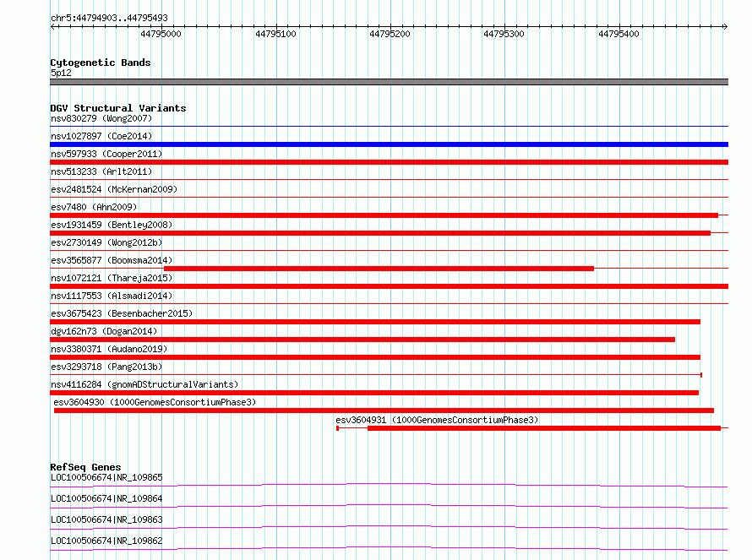Click magenta gene line of NR_109864

[x=389, y=505]
